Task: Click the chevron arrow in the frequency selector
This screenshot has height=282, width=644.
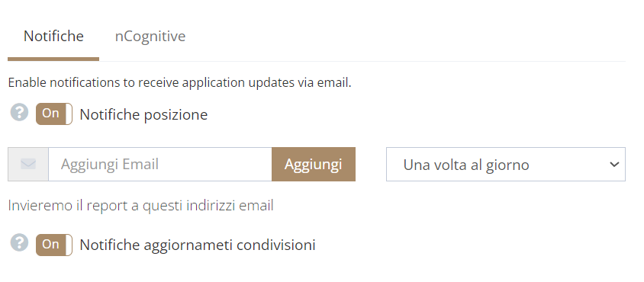Action: [614, 165]
